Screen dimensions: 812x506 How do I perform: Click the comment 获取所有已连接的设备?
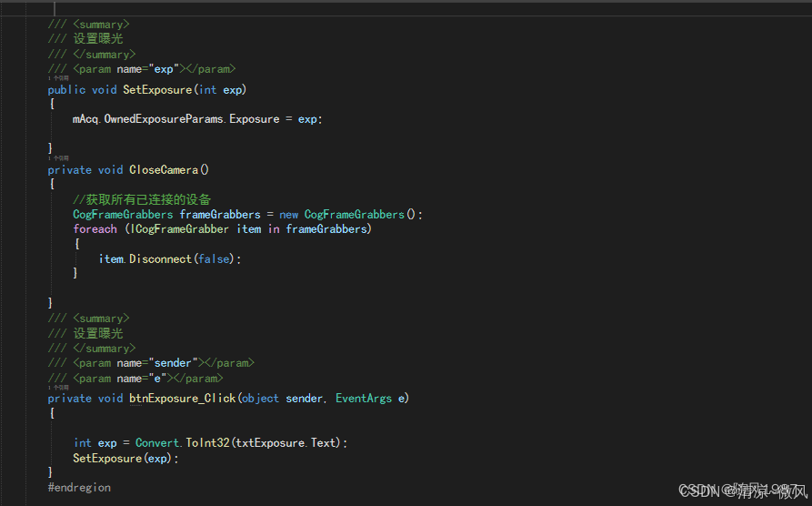[x=142, y=199]
